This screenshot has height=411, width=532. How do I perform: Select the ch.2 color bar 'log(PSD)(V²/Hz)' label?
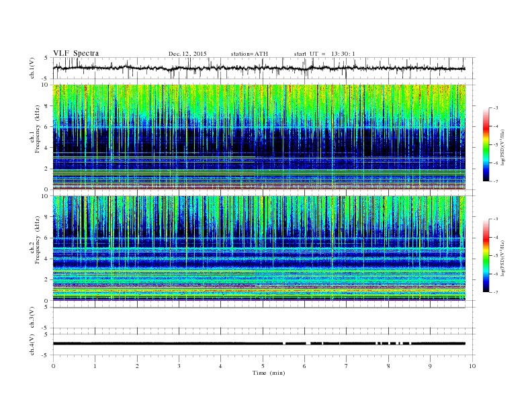click(502, 258)
